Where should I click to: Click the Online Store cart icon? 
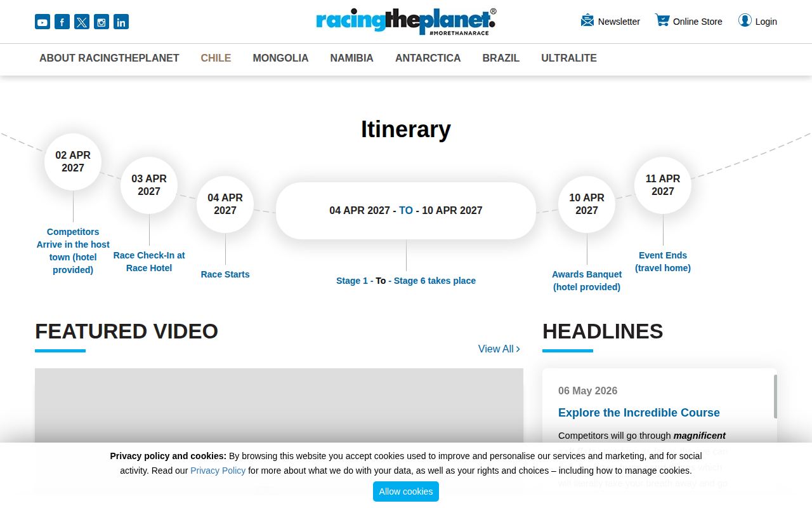point(662,20)
